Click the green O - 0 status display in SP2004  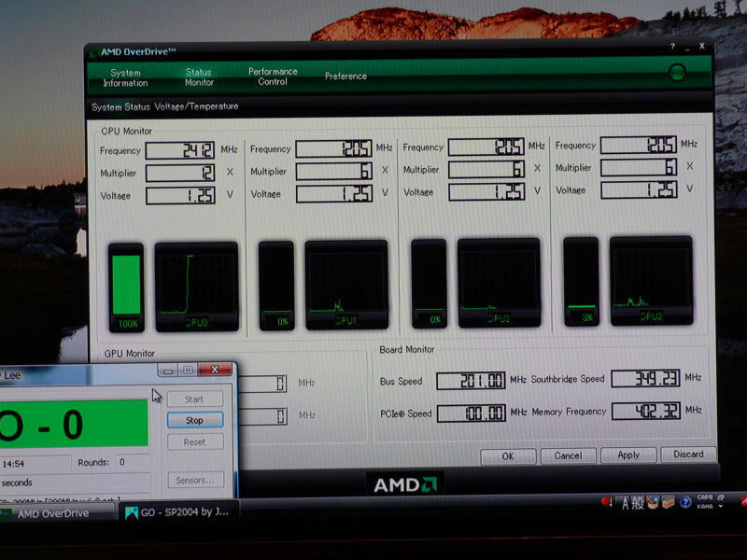(74, 424)
